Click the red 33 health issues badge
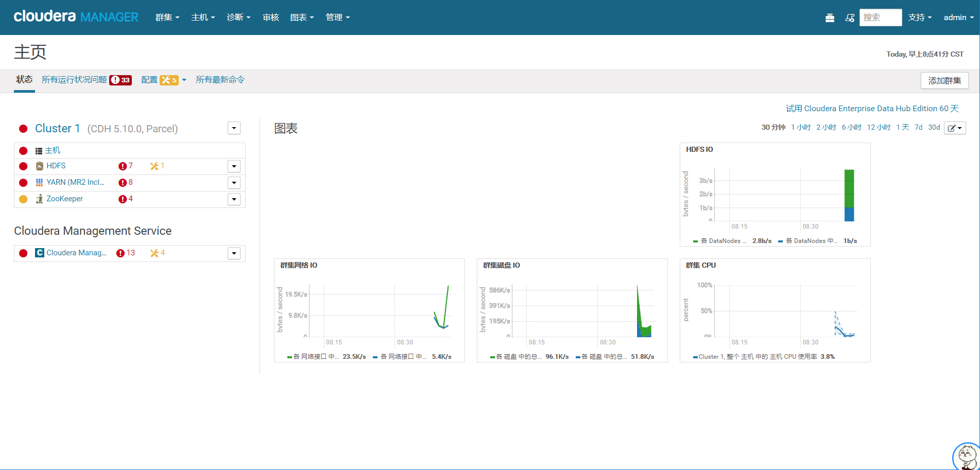Image resolution: width=980 pixels, height=470 pixels. pos(121,80)
